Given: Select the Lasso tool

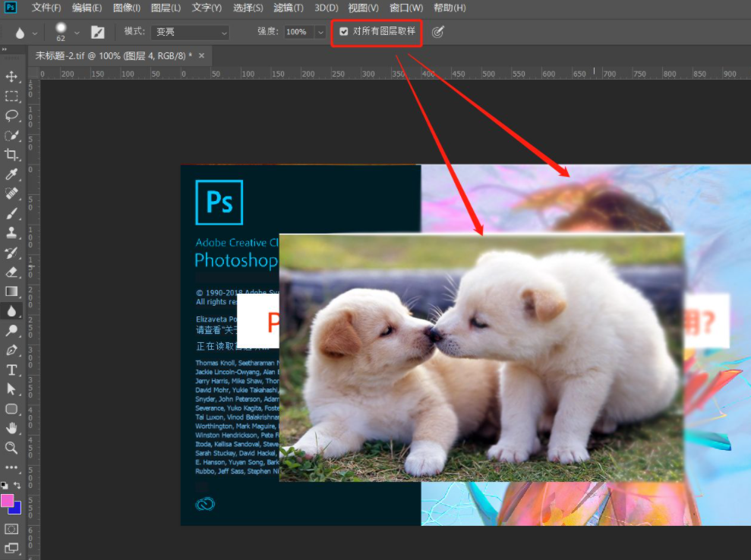Looking at the screenshot, I should [11, 116].
